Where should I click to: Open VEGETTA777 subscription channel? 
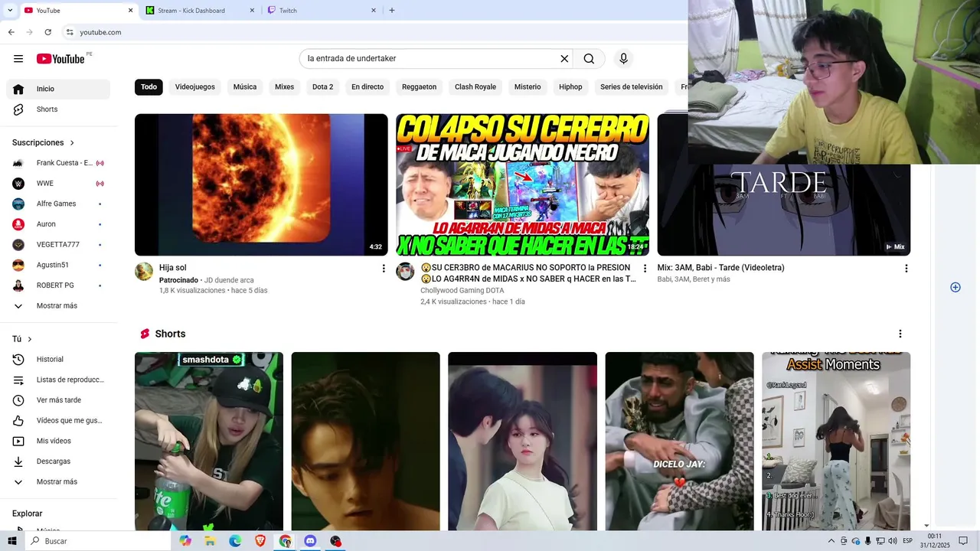(58, 245)
